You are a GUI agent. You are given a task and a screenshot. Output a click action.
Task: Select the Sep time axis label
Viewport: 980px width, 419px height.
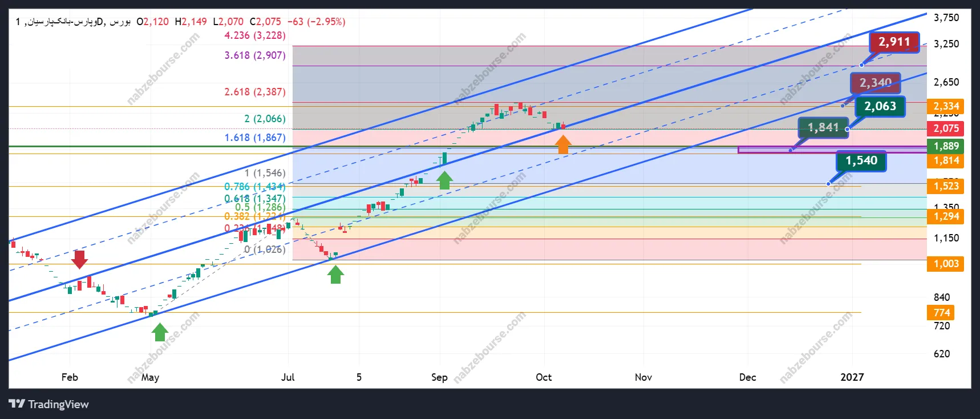tap(439, 377)
